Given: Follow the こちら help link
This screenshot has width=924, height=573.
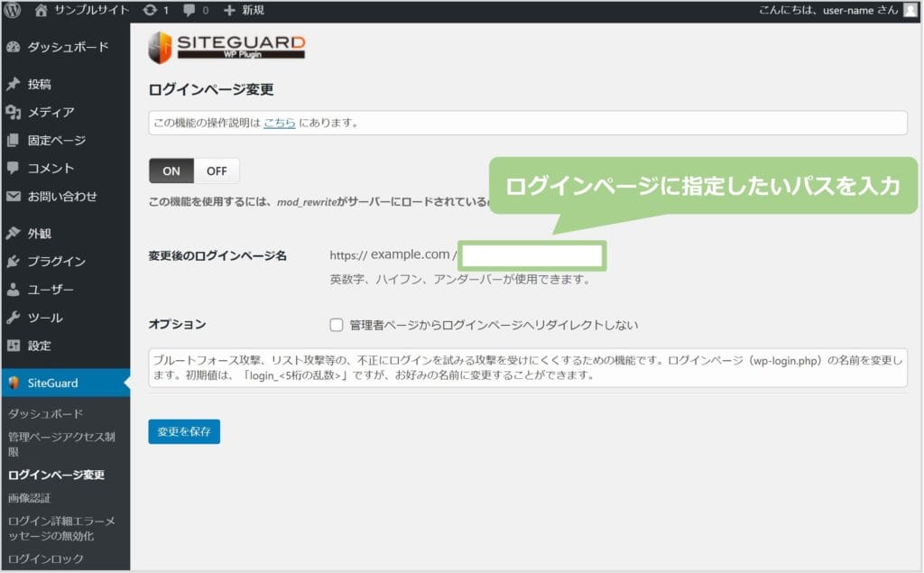Looking at the screenshot, I should point(279,123).
